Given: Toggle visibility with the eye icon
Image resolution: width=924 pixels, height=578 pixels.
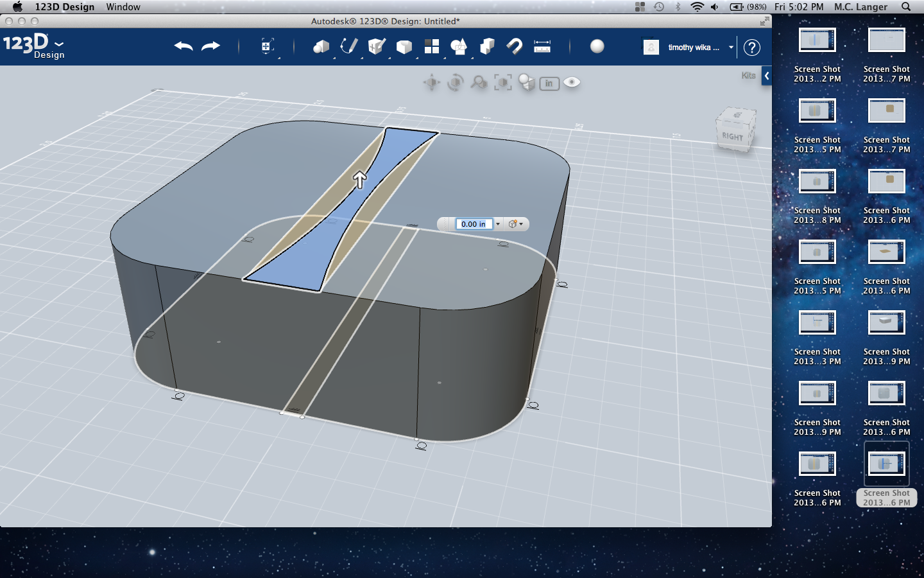Looking at the screenshot, I should pos(572,82).
